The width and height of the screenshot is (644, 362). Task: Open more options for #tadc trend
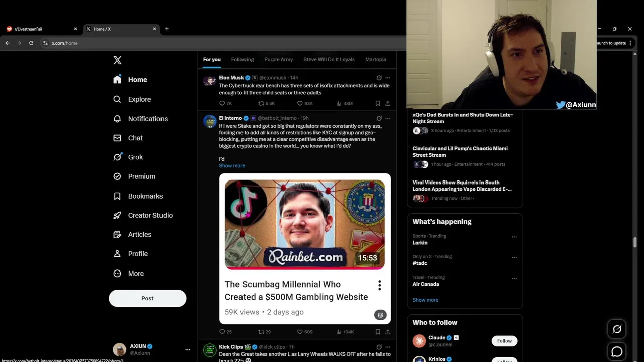[x=514, y=257]
